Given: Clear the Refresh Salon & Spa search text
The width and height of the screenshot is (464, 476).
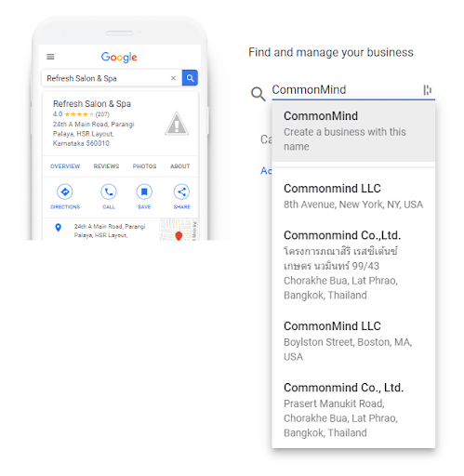Looking at the screenshot, I should click(173, 78).
